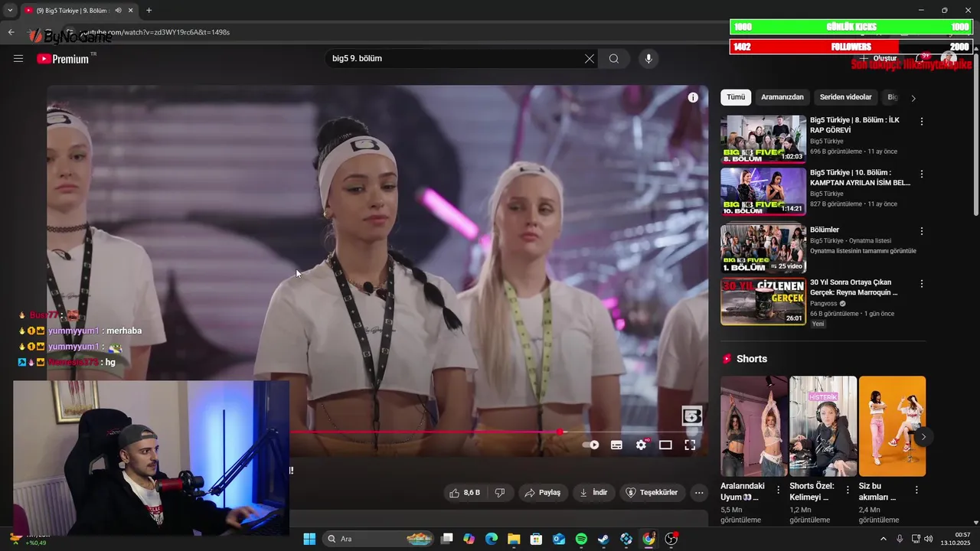Open options for 'Aralarındaki Uyum' short
The image size is (980, 551).
[x=779, y=490]
